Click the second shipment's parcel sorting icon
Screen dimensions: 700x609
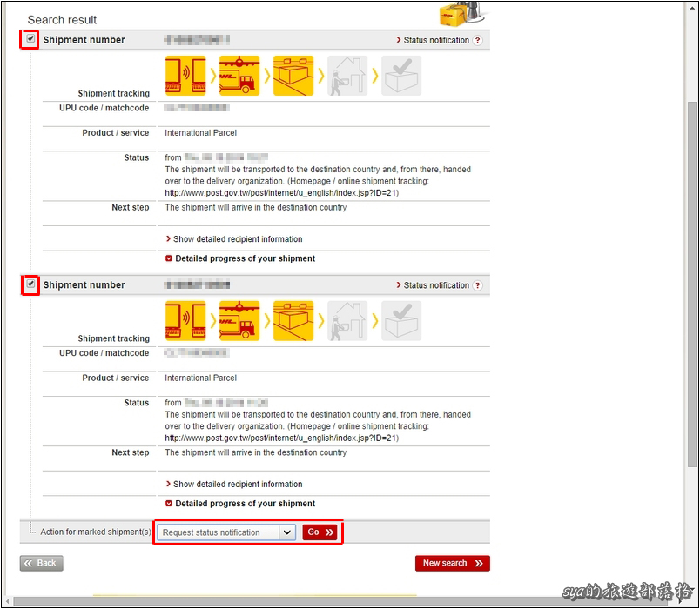point(293,321)
